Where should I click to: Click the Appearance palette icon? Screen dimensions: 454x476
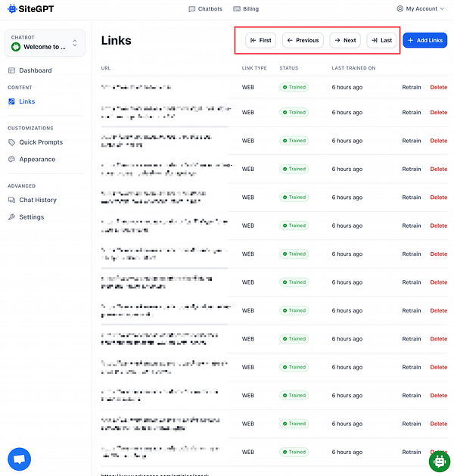pyautogui.click(x=11, y=160)
